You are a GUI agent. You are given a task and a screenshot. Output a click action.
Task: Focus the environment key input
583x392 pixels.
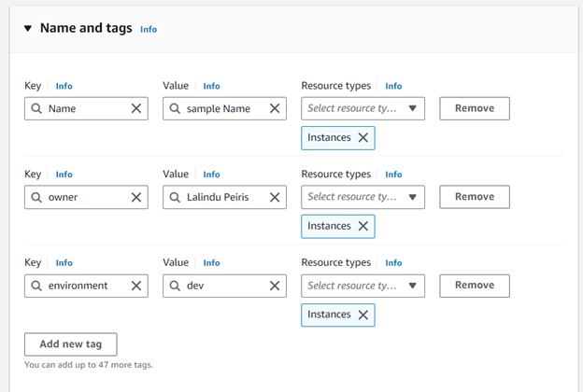[86, 286]
